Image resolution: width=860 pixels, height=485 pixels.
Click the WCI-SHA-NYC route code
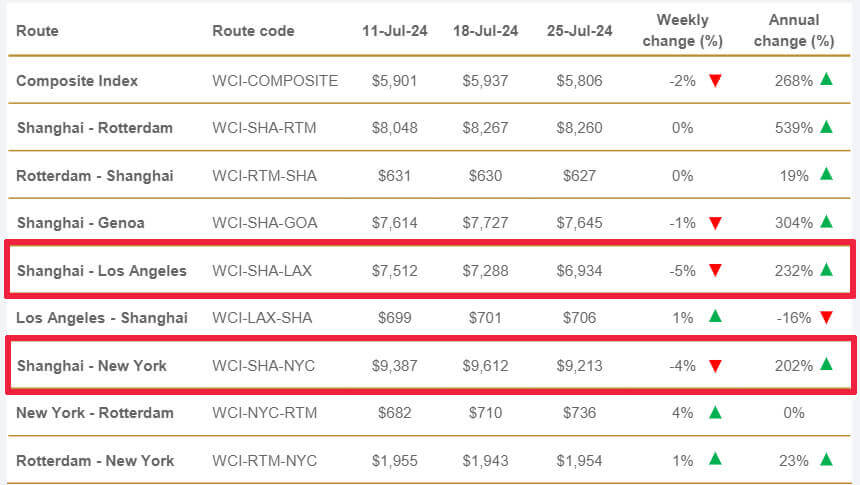[263, 366]
